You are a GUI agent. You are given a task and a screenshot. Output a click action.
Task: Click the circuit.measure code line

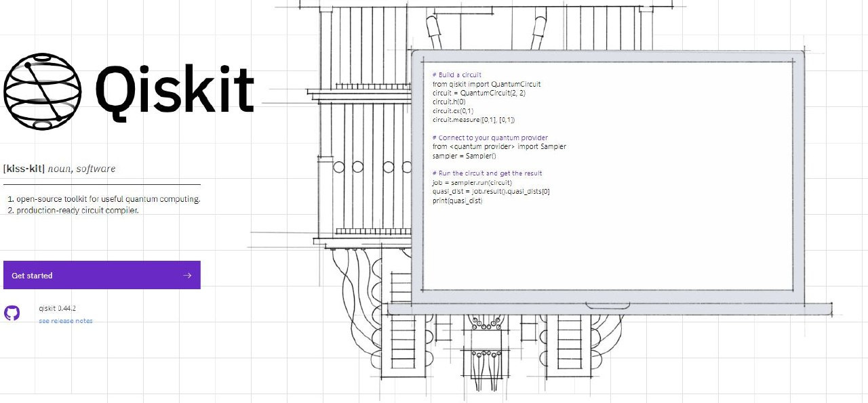pyautogui.click(x=473, y=120)
